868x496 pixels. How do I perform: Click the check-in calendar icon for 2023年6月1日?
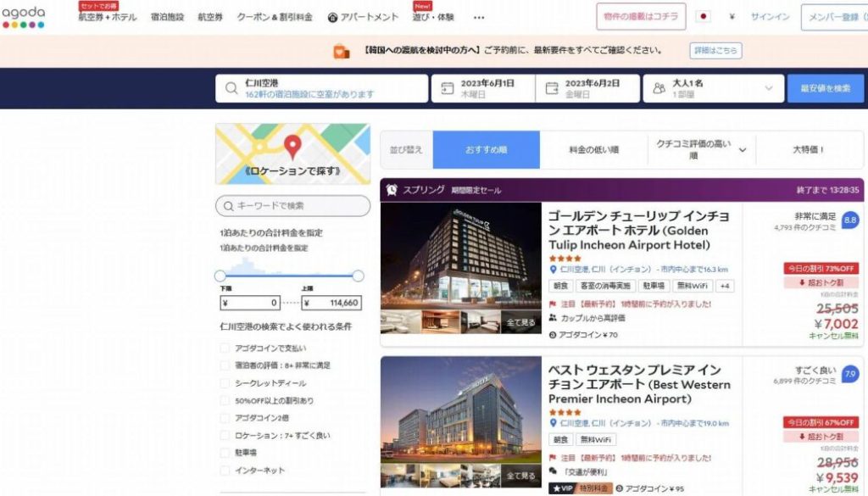click(448, 88)
